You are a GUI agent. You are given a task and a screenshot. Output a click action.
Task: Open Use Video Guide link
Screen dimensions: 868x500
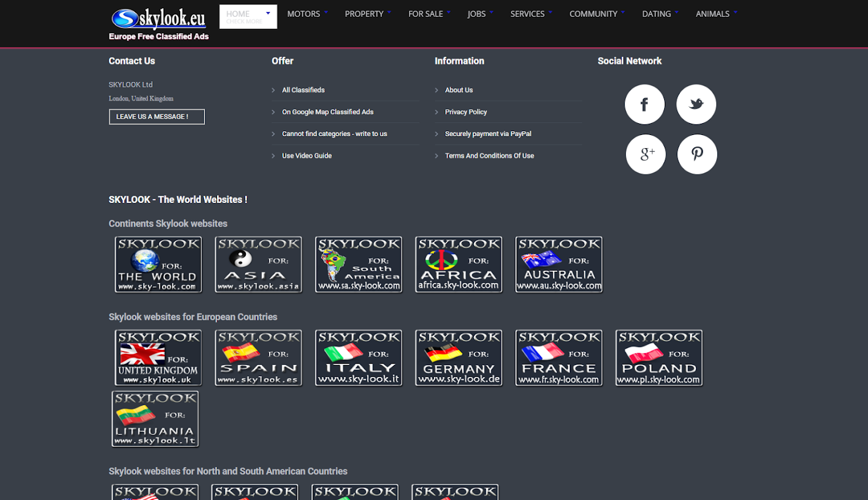307,156
